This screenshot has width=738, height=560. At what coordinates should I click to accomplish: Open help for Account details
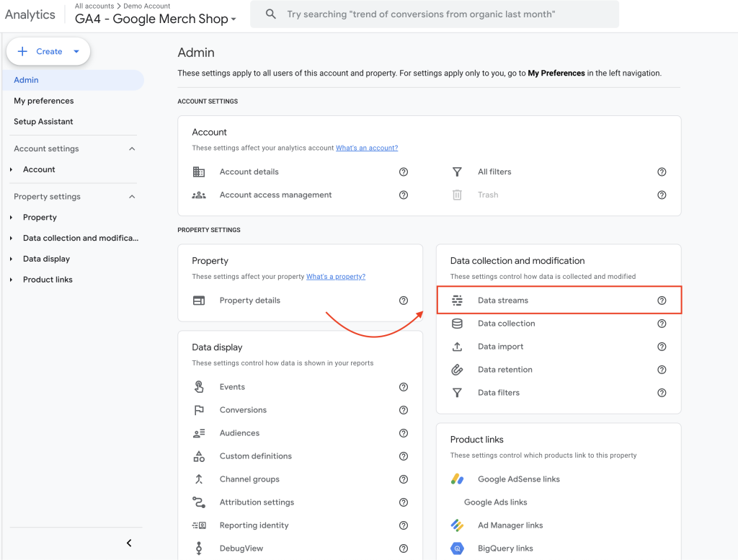point(404,172)
